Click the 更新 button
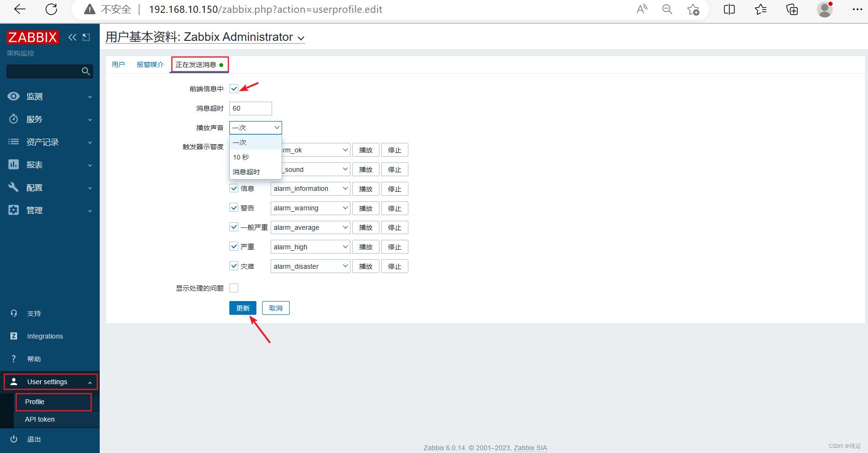The width and height of the screenshot is (868, 453). 243,308
